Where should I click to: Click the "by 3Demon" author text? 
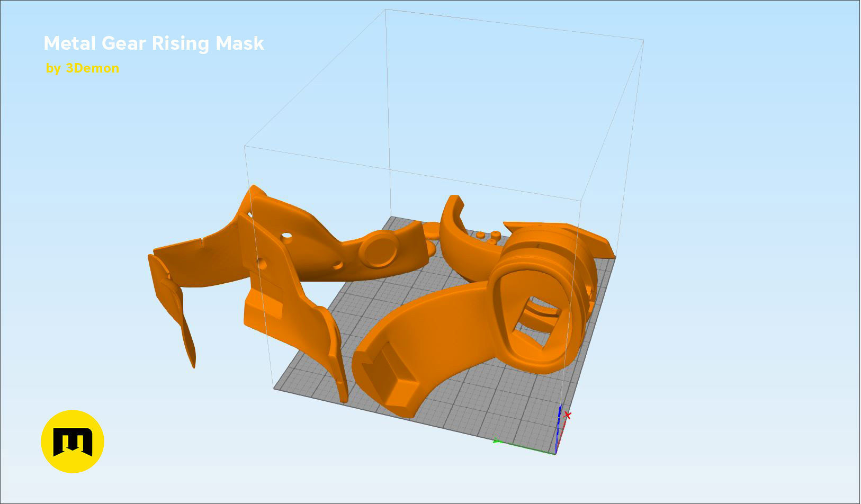pyautogui.click(x=82, y=68)
